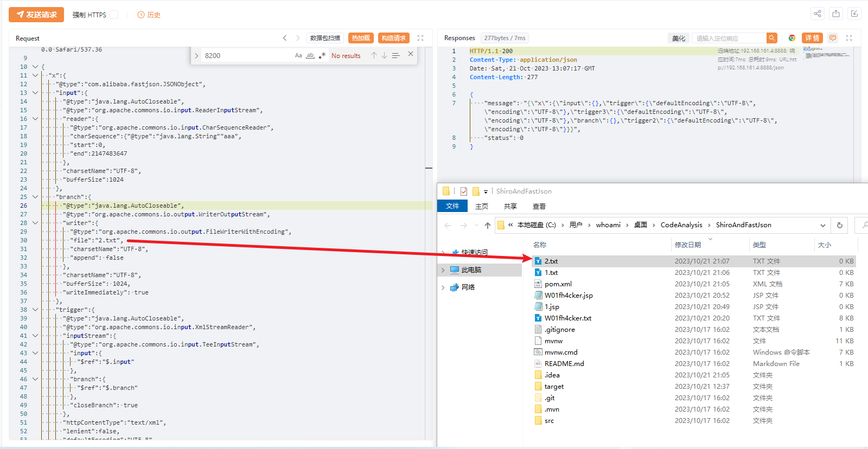Viewport: 868px width, 449px height.
Task: Toggle Match Whole Word in find widget
Action: click(310, 55)
